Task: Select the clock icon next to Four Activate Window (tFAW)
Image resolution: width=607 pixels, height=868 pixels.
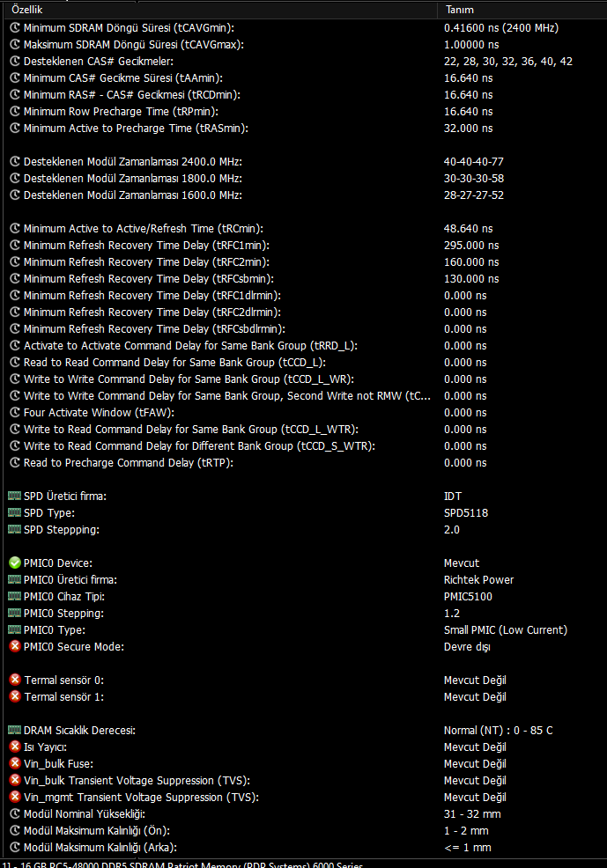Action: click(15, 412)
